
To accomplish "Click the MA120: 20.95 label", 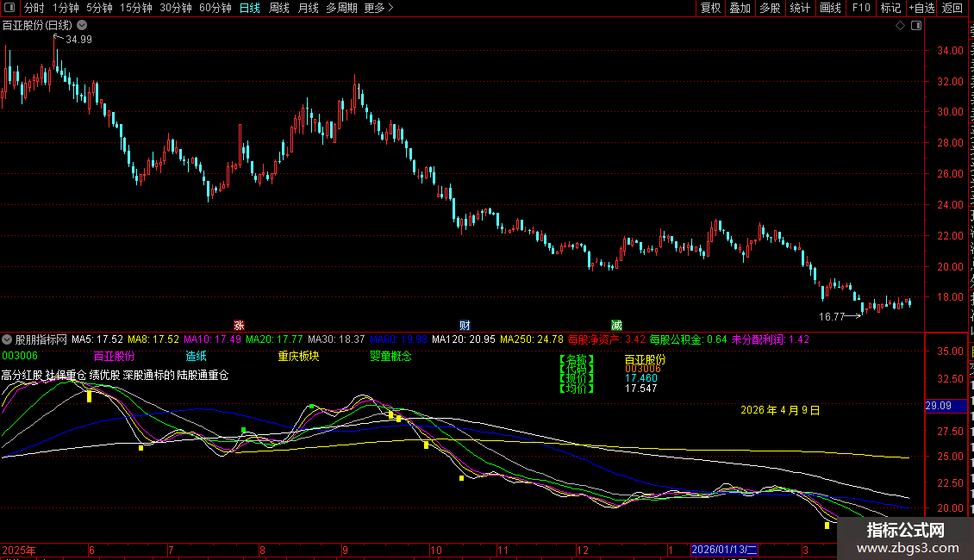I will click(464, 339).
